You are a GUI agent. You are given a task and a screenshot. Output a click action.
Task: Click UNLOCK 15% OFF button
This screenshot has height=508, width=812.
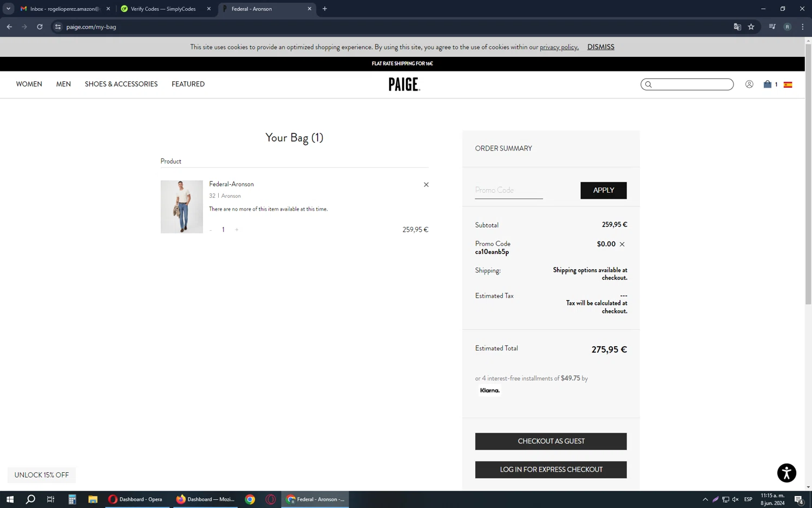pos(42,475)
